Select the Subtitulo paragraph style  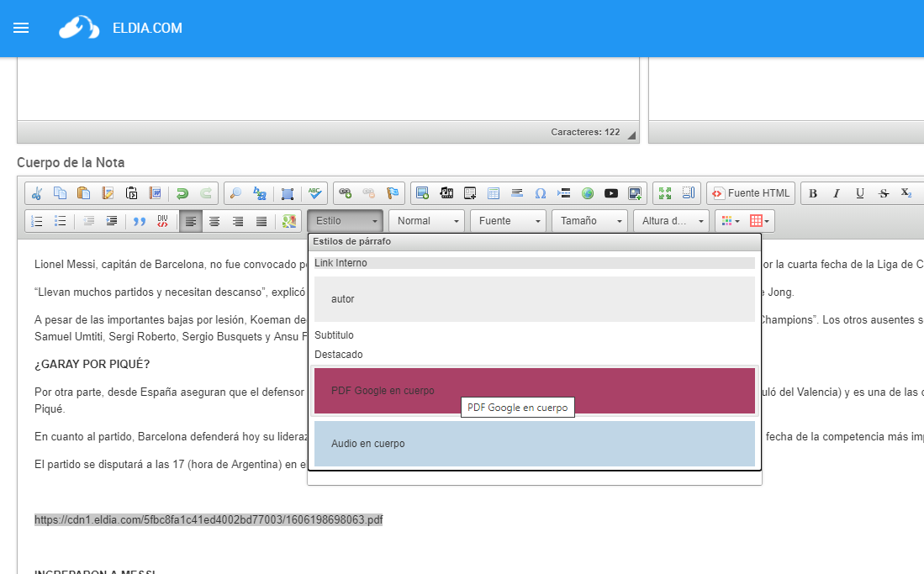point(334,335)
